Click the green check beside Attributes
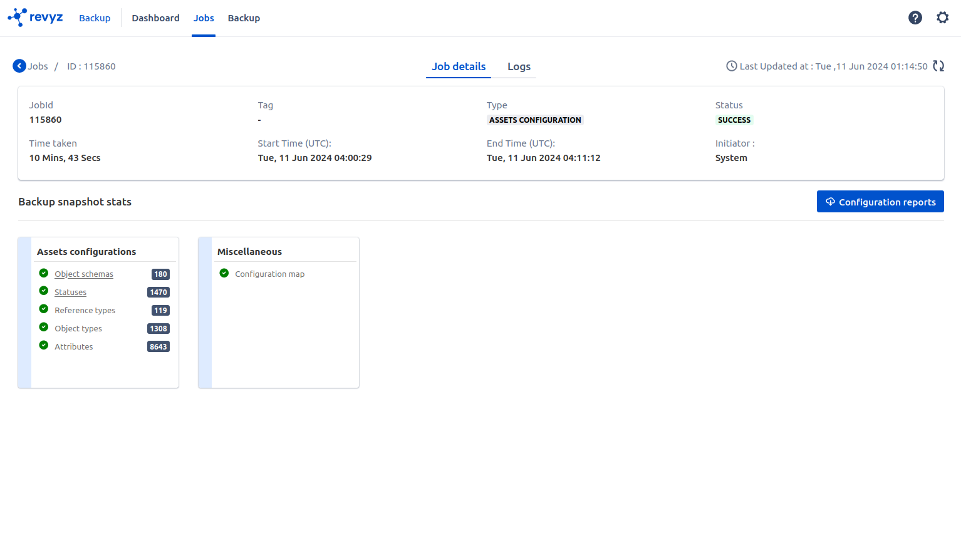The image size is (961, 560). point(44,346)
